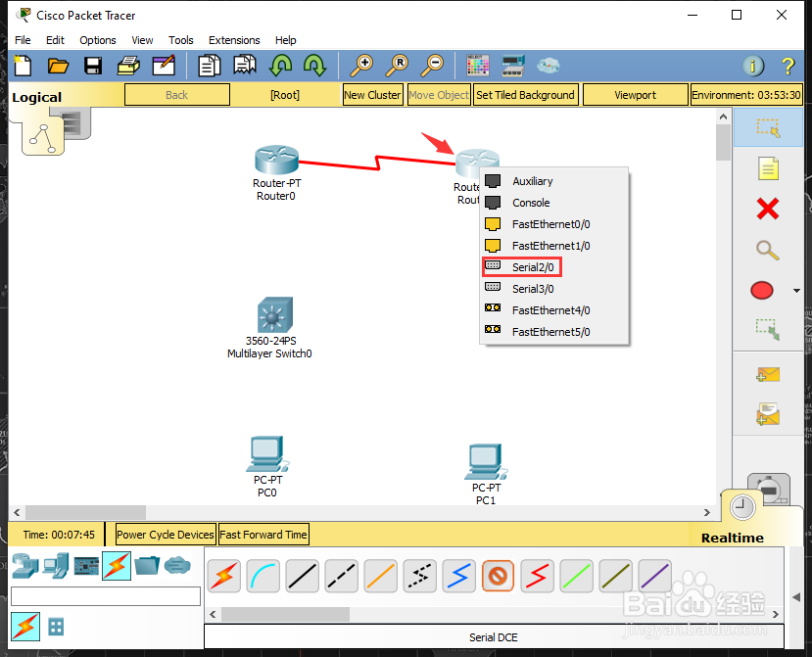Image resolution: width=812 pixels, height=657 pixels.
Task: Click the Redo green arrow icon
Action: 314,66
